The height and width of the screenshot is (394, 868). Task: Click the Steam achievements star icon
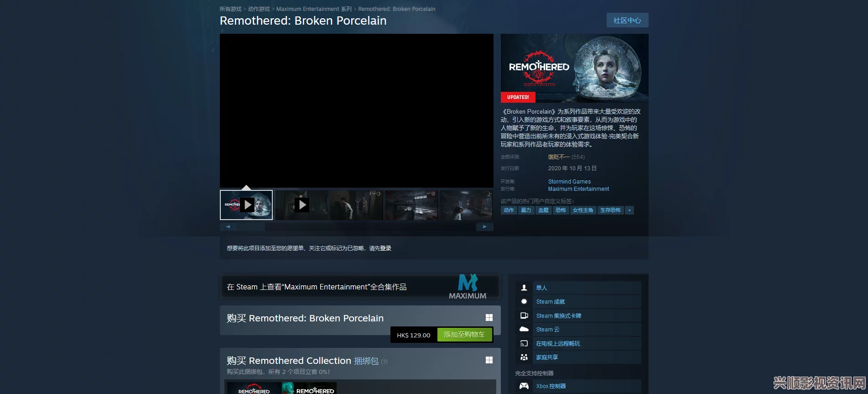click(524, 301)
